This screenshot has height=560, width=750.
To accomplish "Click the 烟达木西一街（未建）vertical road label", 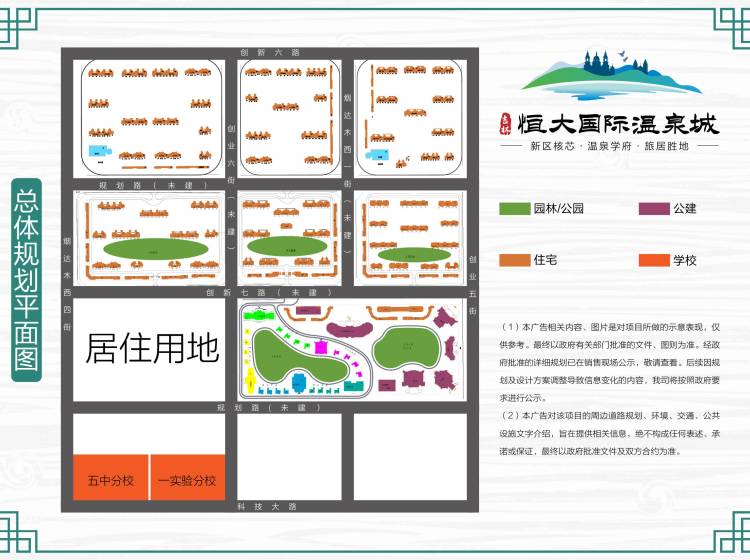I will [348, 174].
